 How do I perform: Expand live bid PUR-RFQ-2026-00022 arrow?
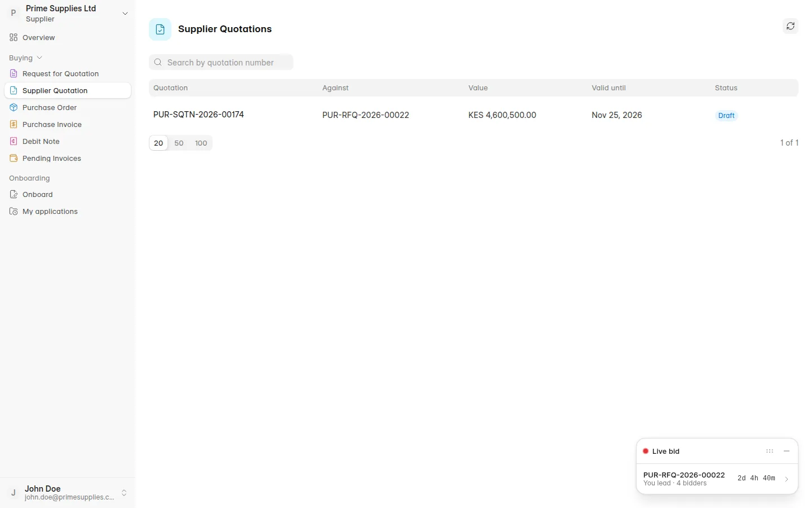click(x=787, y=479)
